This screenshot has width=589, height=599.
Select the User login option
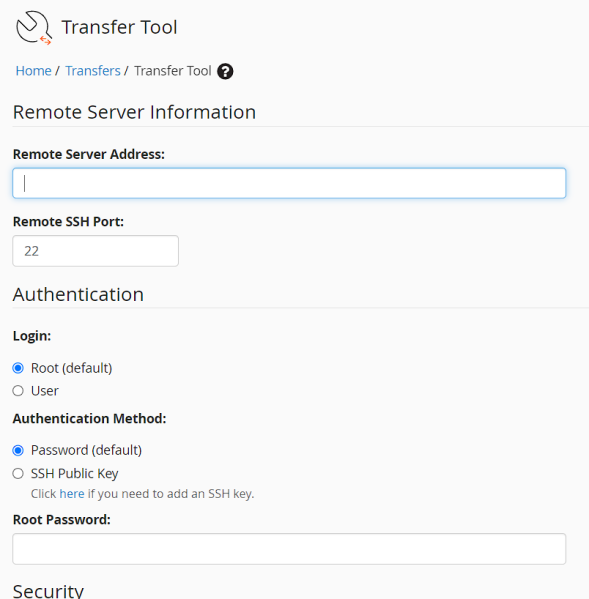pyautogui.click(x=18, y=391)
